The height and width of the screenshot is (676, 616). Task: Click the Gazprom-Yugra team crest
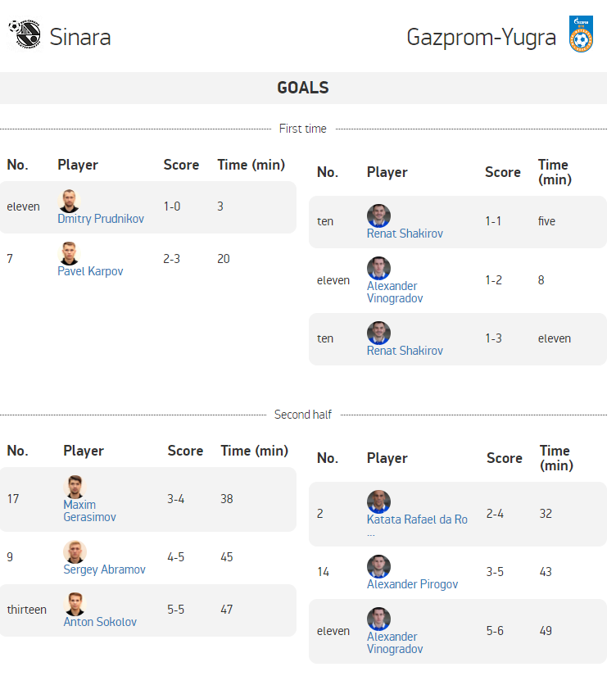tap(581, 34)
